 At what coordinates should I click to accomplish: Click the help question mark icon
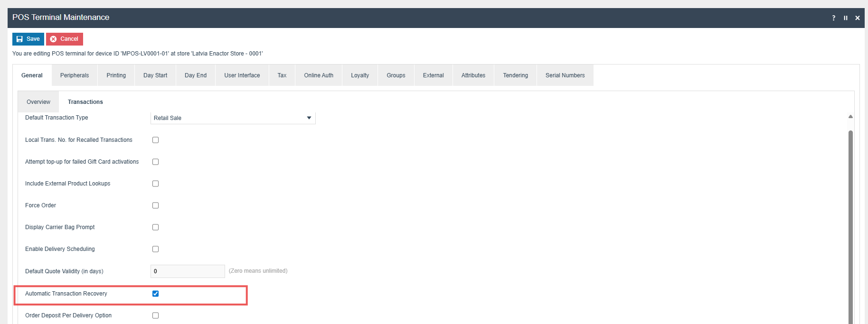click(833, 18)
